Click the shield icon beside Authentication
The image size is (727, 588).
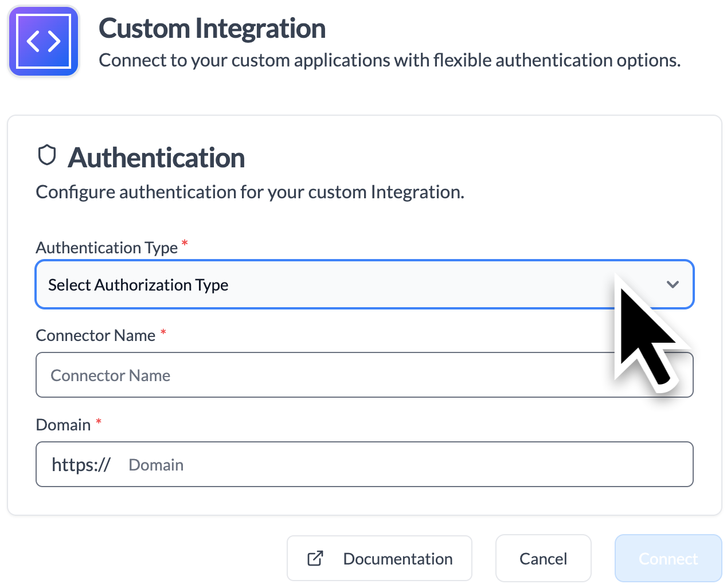point(47,155)
